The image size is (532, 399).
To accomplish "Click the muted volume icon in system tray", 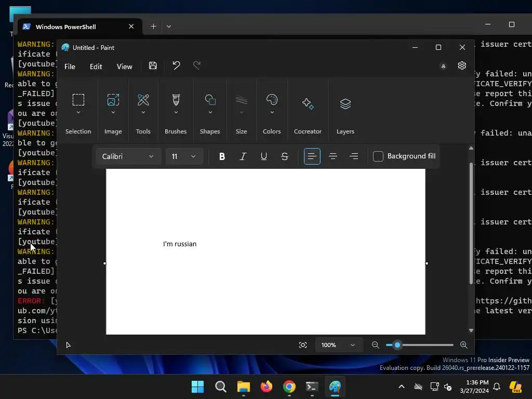I will (448, 387).
